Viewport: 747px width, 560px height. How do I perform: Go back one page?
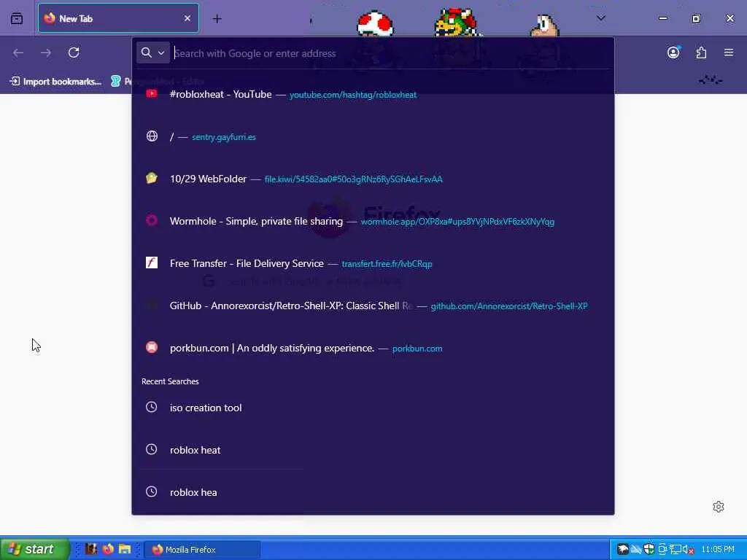tap(18, 52)
